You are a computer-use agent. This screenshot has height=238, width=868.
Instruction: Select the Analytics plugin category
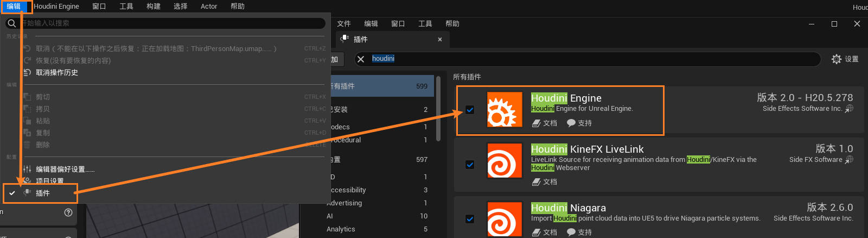coord(341,229)
